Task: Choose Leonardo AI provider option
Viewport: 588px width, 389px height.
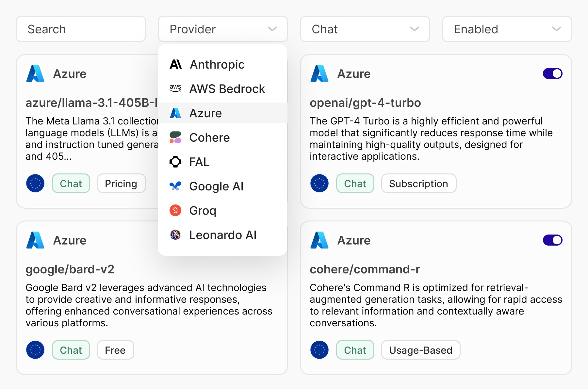Action: [x=223, y=235]
